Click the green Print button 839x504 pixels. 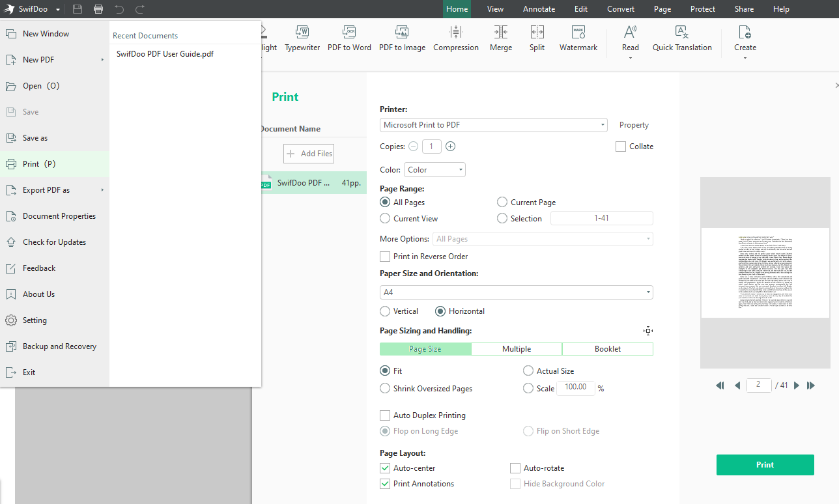[x=765, y=465]
